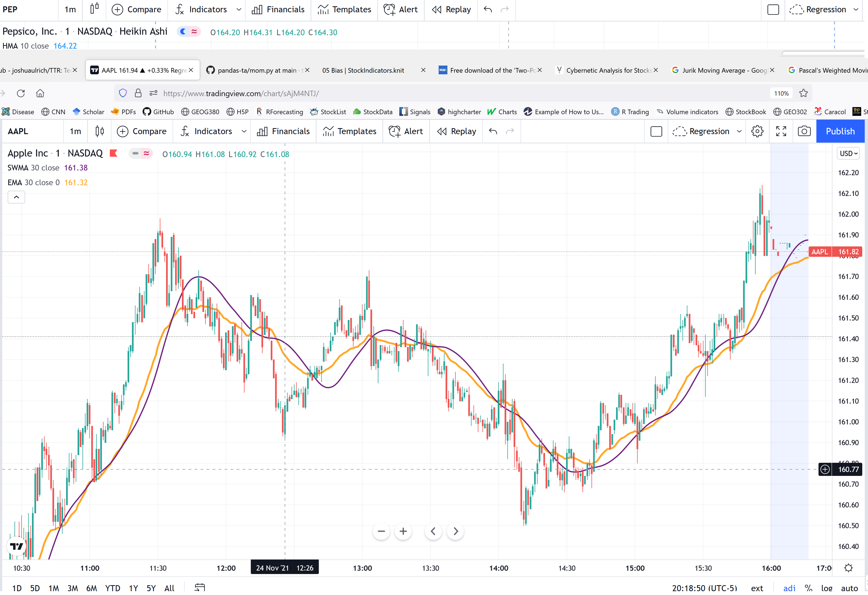Open price scale settings gear at bottom right
This screenshot has height=595, width=868.
coord(848,568)
